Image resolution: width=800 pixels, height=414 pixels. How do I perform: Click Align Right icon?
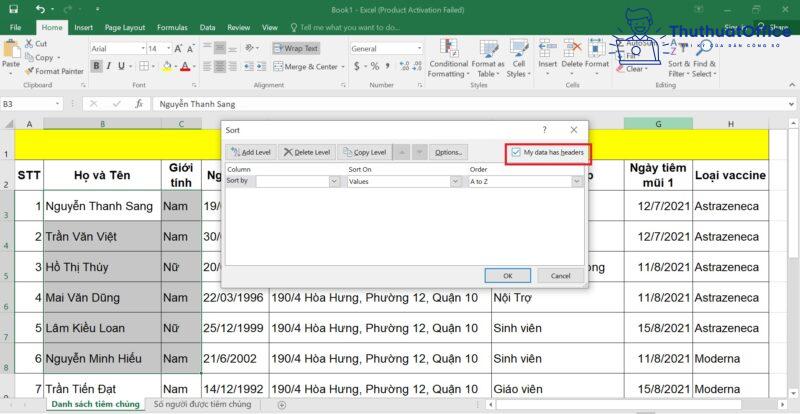[232, 66]
